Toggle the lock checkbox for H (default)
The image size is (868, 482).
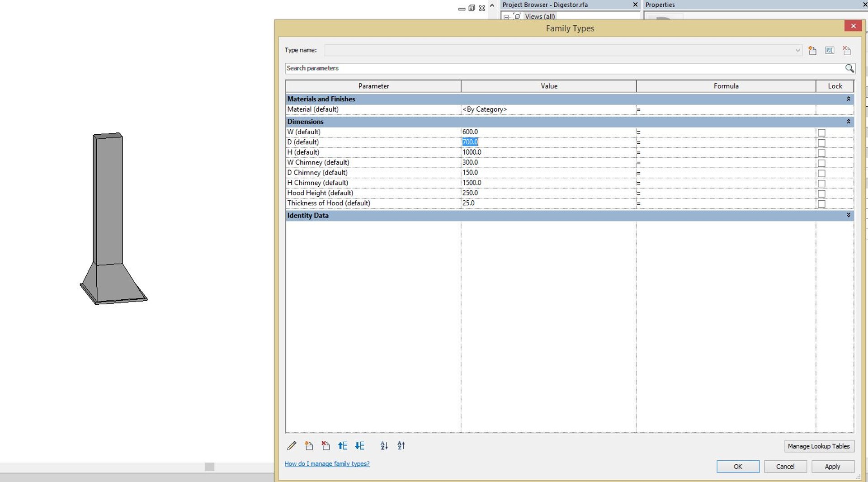tap(821, 153)
